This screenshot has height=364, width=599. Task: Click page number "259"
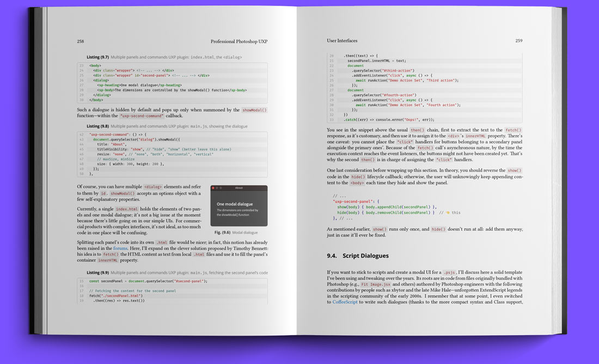519,40
